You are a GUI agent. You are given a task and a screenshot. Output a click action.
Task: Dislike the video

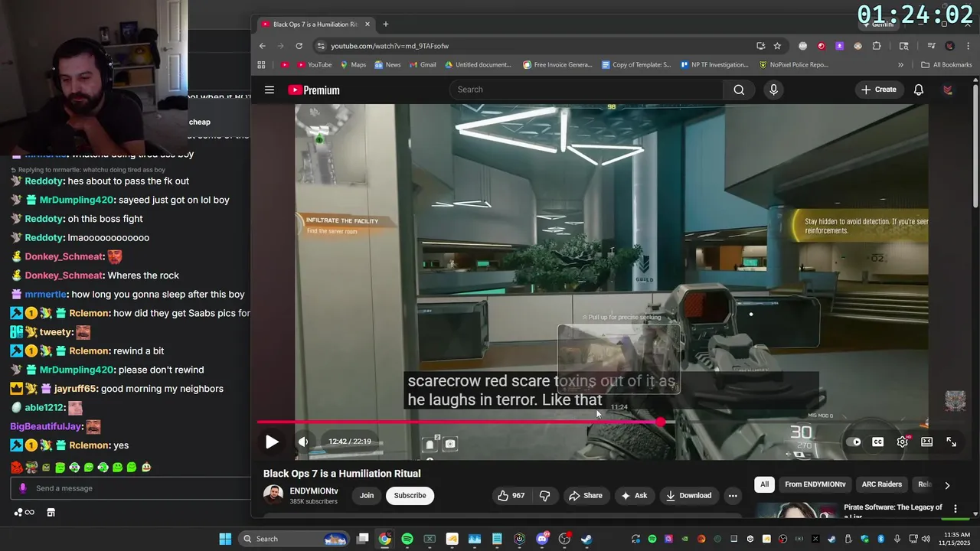[x=545, y=495]
